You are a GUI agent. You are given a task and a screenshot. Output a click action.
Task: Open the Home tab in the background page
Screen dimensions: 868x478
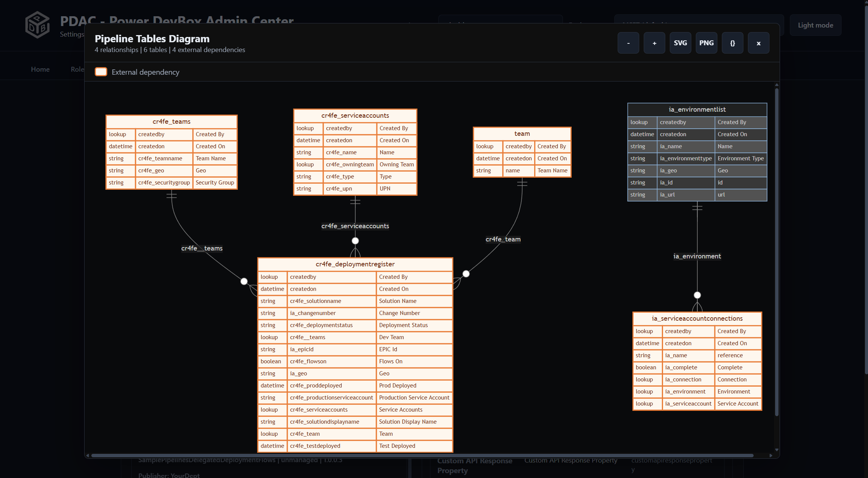click(x=40, y=69)
